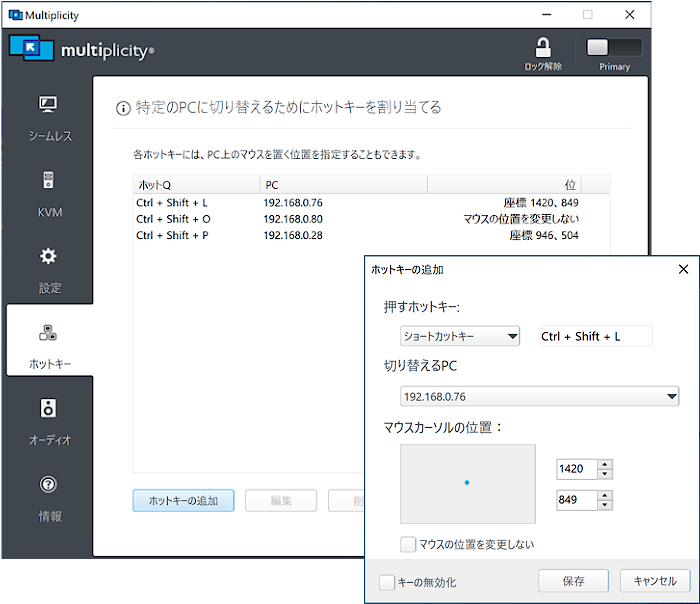Click the マウスの位置を変更しない table cell

point(521,219)
